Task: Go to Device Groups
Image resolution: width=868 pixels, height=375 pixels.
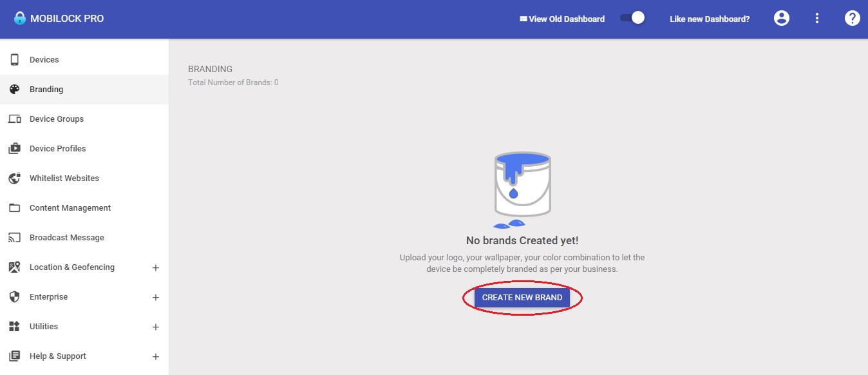Action: tap(84, 119)
